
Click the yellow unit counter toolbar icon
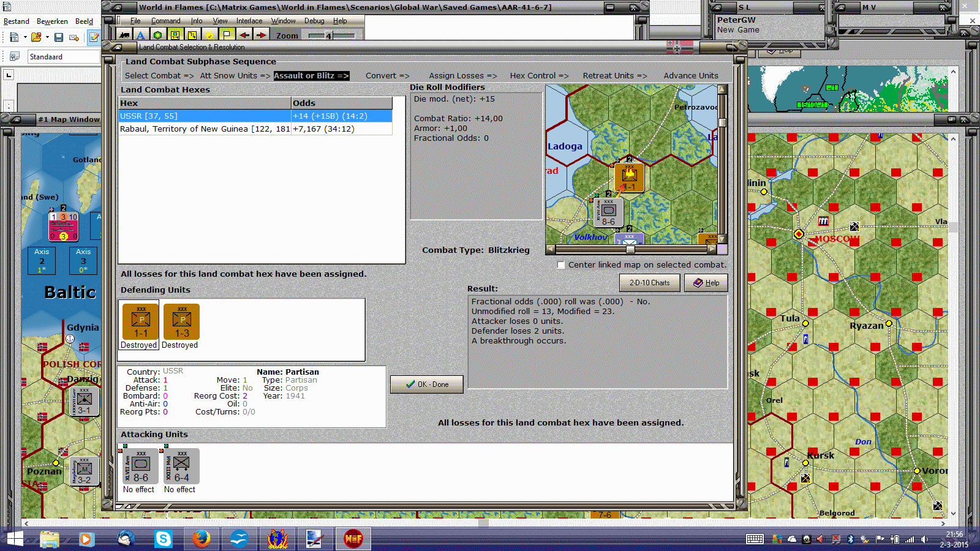pyautogui.click(x=175, y=35)
